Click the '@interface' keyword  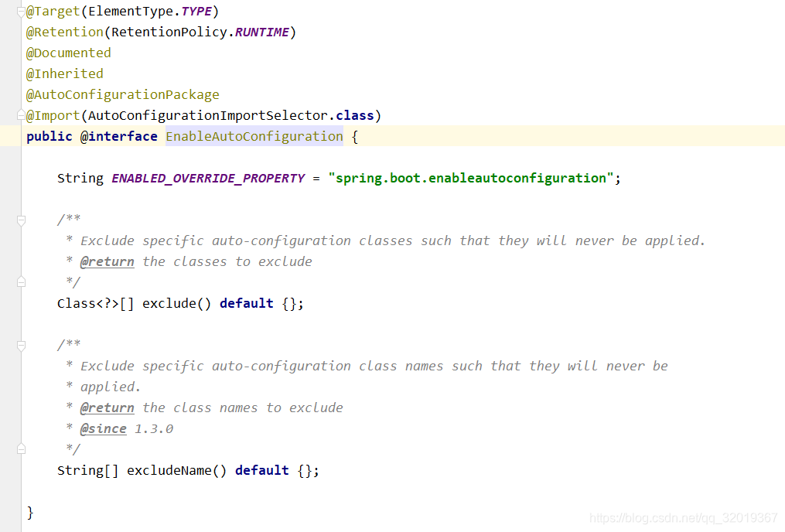119,137
